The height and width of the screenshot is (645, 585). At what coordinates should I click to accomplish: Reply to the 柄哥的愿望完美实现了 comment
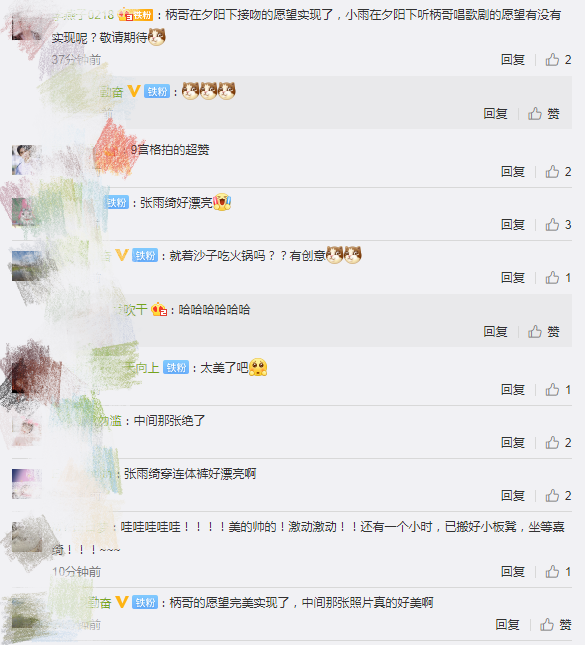click(507, 625)
